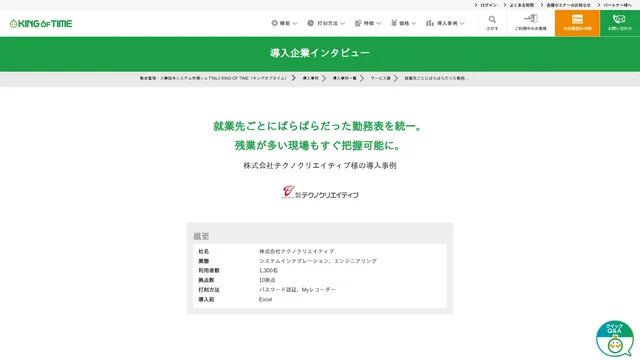
Task: Expand the 打刻方法 menu chevron
Action: click(343, 24)
